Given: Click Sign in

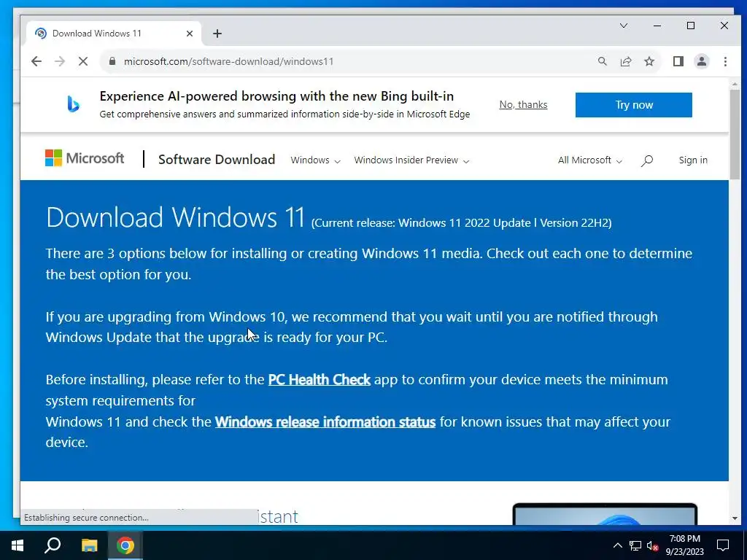Looking at the screenshot, I should point(693,160).
